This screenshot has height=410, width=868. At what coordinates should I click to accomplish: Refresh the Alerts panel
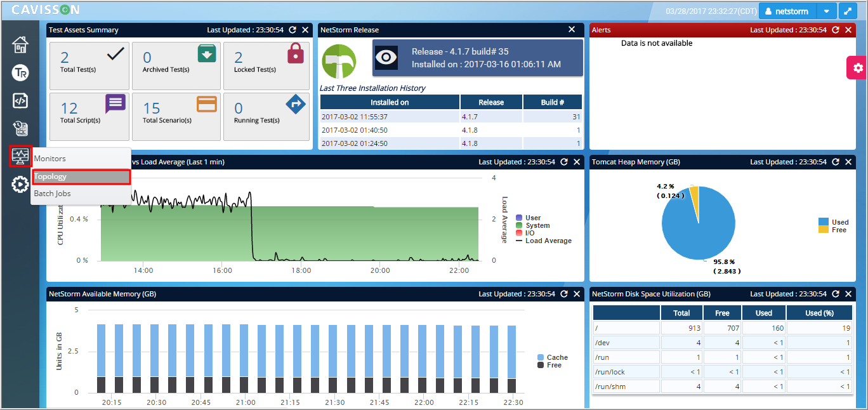836,30
